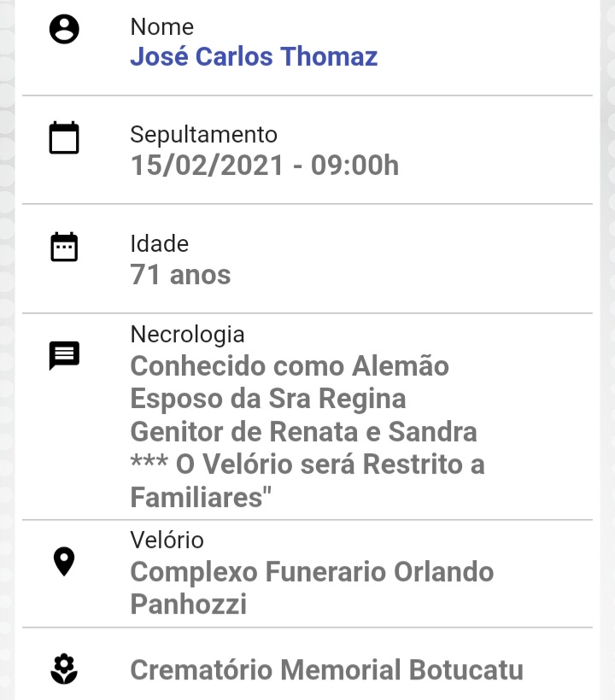
Task: Click the Velório será Restrito notice
Action: (x=307, y=481)
